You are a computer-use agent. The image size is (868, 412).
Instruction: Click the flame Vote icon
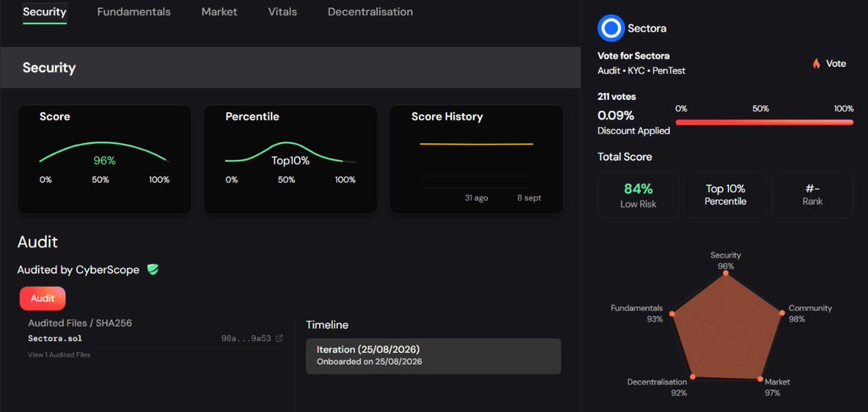pos(816,64)
